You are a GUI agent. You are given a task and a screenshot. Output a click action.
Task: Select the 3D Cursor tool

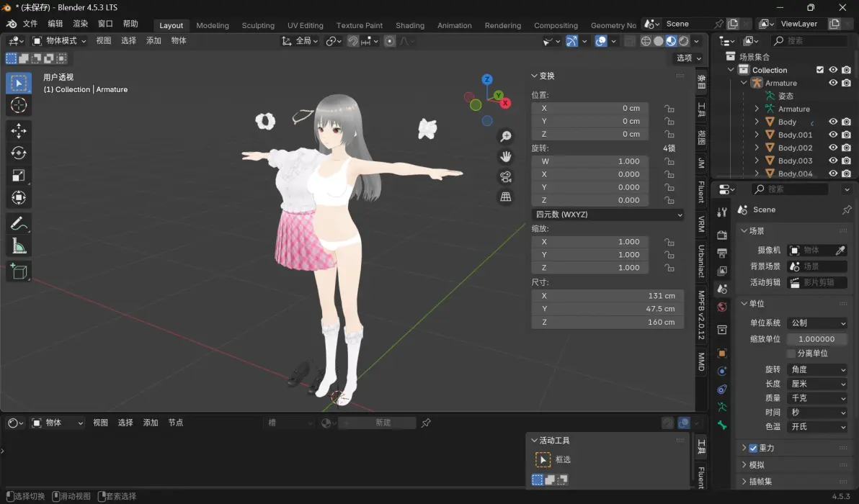(19, 105)
